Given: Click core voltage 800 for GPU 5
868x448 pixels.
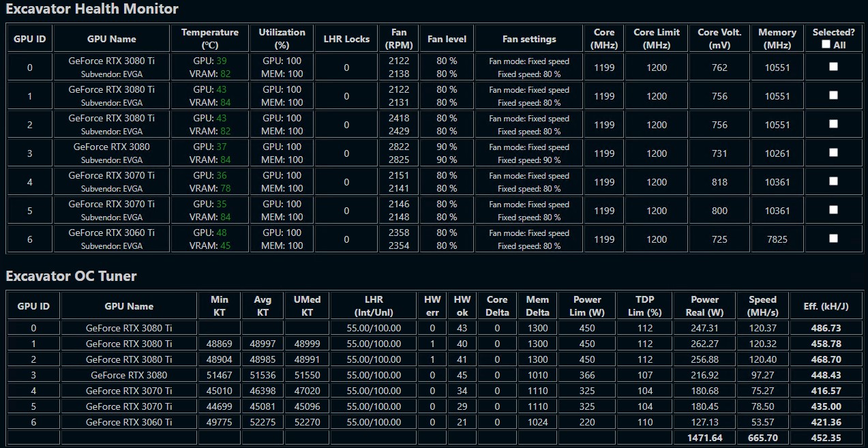Looking at the screenshot, I should pos(719,211).
